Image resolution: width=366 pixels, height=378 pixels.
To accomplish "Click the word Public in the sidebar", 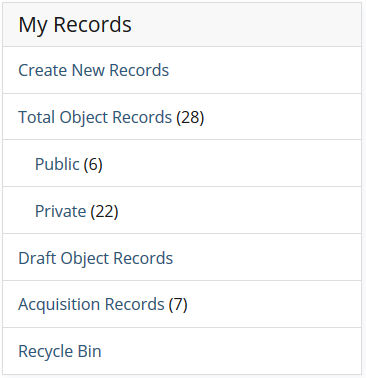I will pyautogui.click(x=57, y=164).
